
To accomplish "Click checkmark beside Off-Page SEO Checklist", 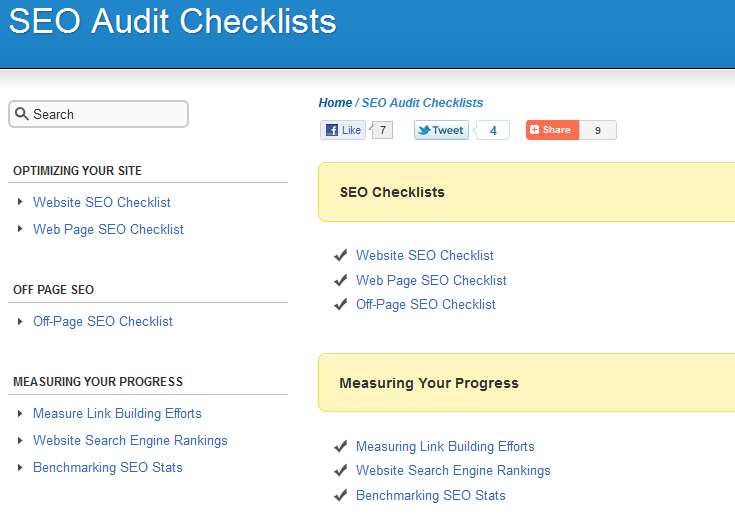I will pyautogui.click(x=341, y=304).
